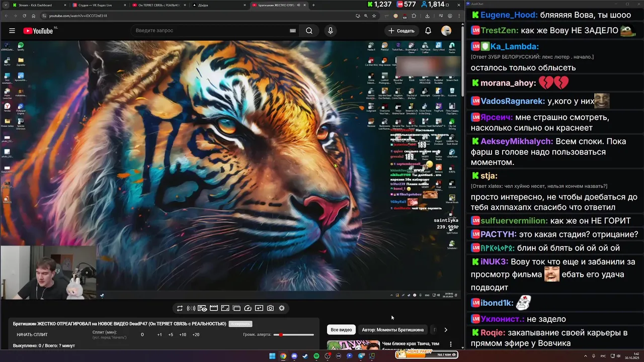Screen dimensions: 644x362
Task: Click username VadosRagnarek in AxelChat
Action: (x=513, y=101)
